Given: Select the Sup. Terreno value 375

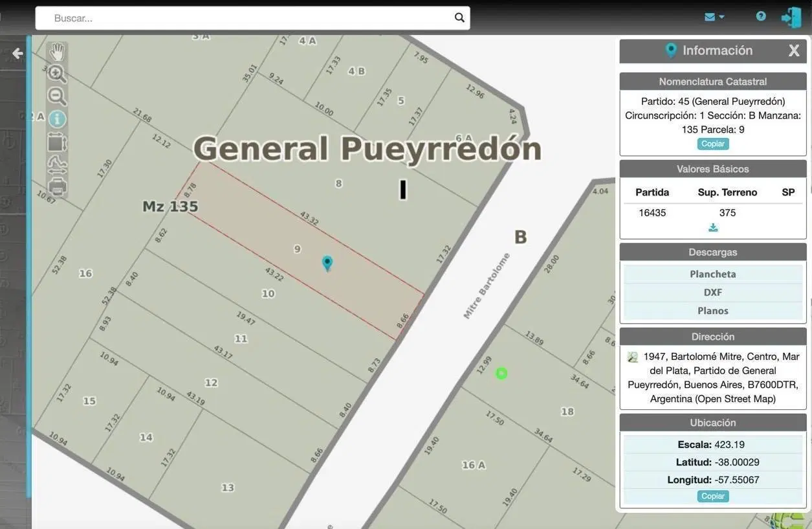Looking at the screenshot, I should (727, 212).
